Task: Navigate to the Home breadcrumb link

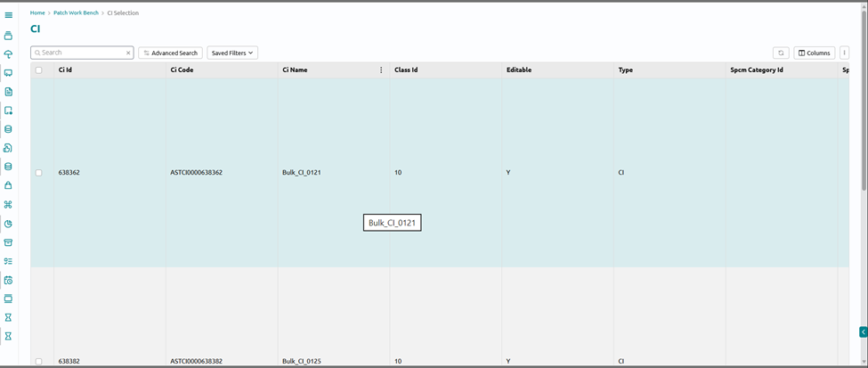Action: pos(37,12)
